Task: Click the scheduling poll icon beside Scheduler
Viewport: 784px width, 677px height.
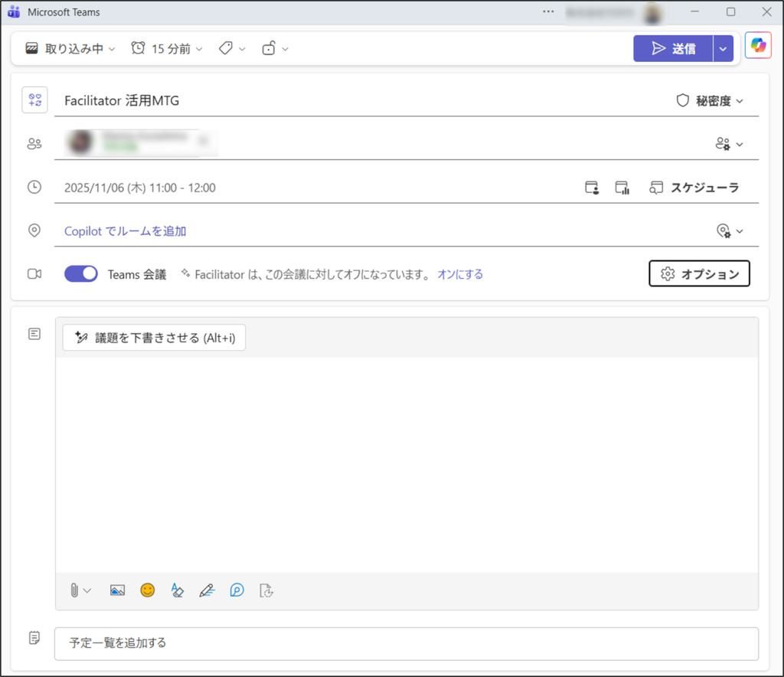Action: [622, 188]
